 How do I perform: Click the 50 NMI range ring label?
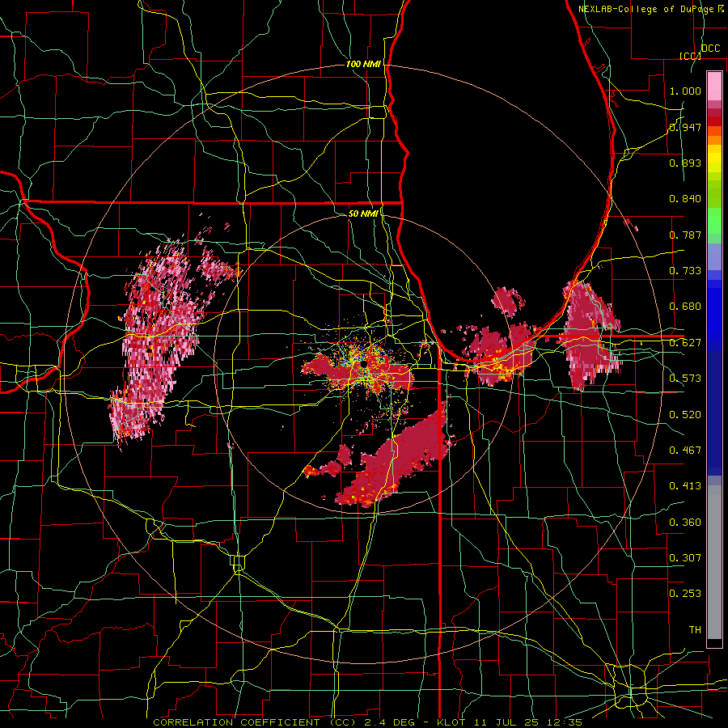click(x=363, y=214)
